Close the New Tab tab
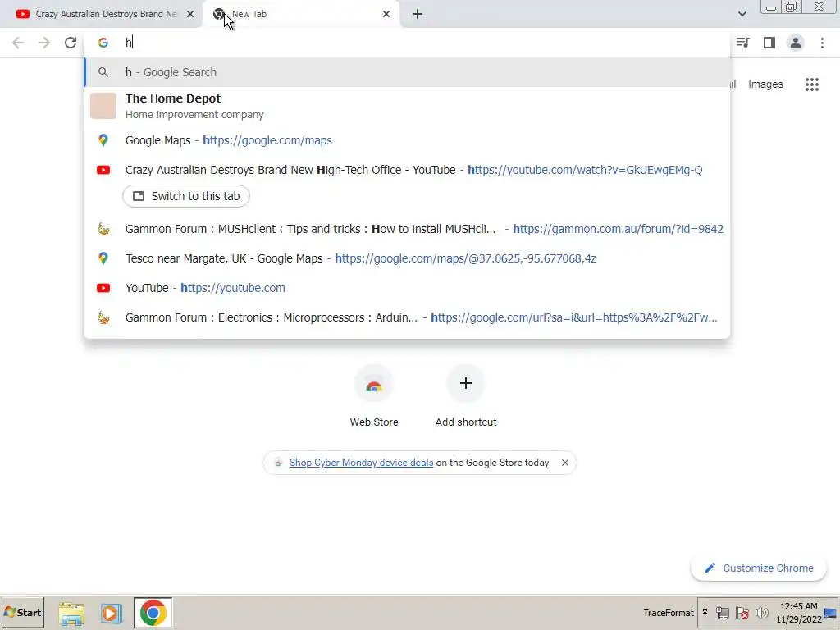 [386, 14]
